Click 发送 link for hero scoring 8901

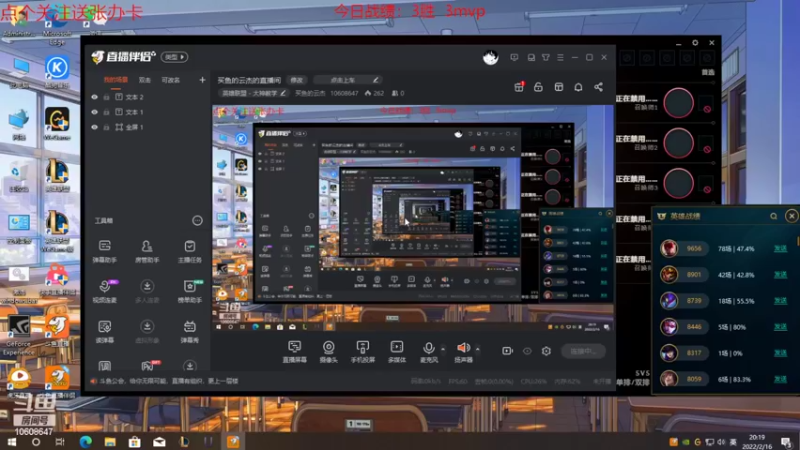coord(780,274)
